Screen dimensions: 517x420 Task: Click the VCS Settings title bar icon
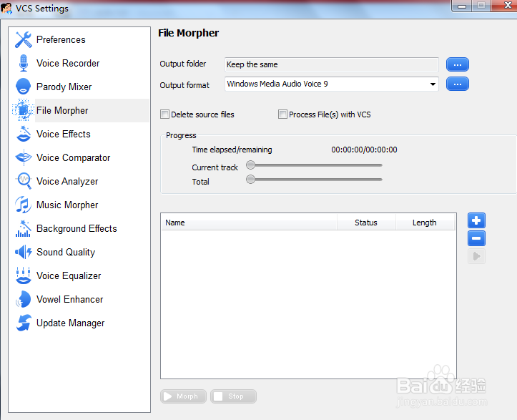[6, 9]
